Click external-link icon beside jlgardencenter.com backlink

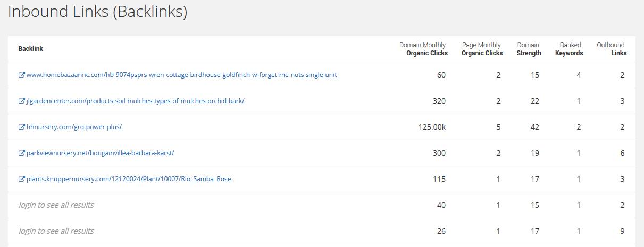pyautogui.click(x=21, y=101)
